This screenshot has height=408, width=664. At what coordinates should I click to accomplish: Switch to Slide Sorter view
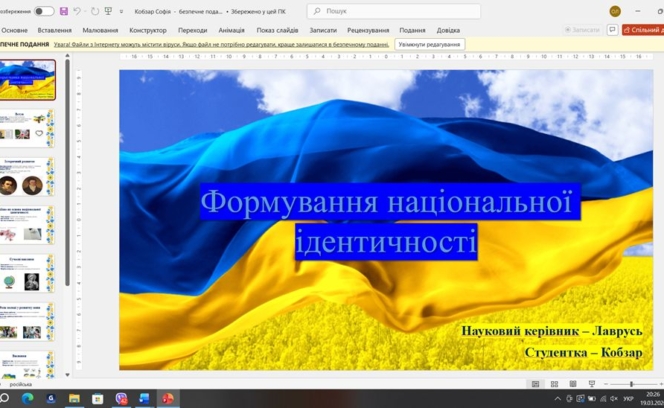coord(554,384)
